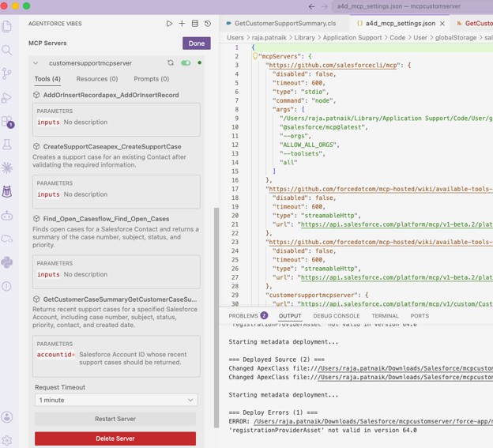The image size is (493, 448).
Task: Click the Application Support breadcrumb segment
Action: pyautogui.click(x=352, y=38)
